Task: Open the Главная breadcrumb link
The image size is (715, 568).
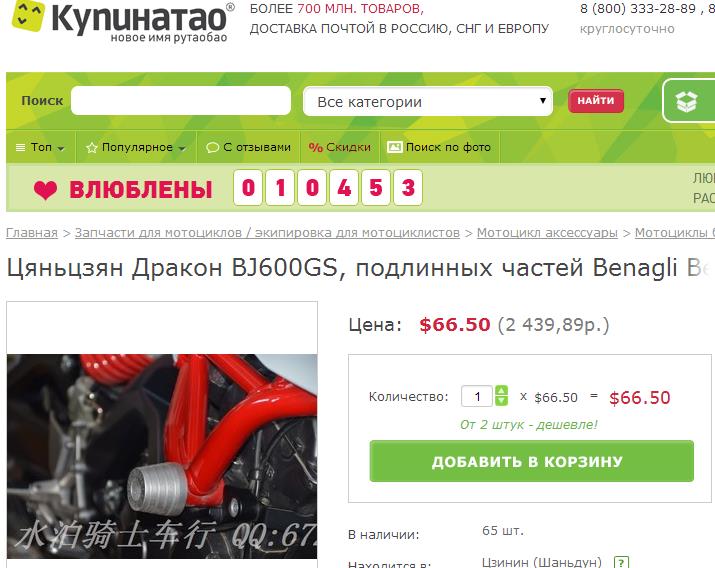Action: (x=32, y=232)
